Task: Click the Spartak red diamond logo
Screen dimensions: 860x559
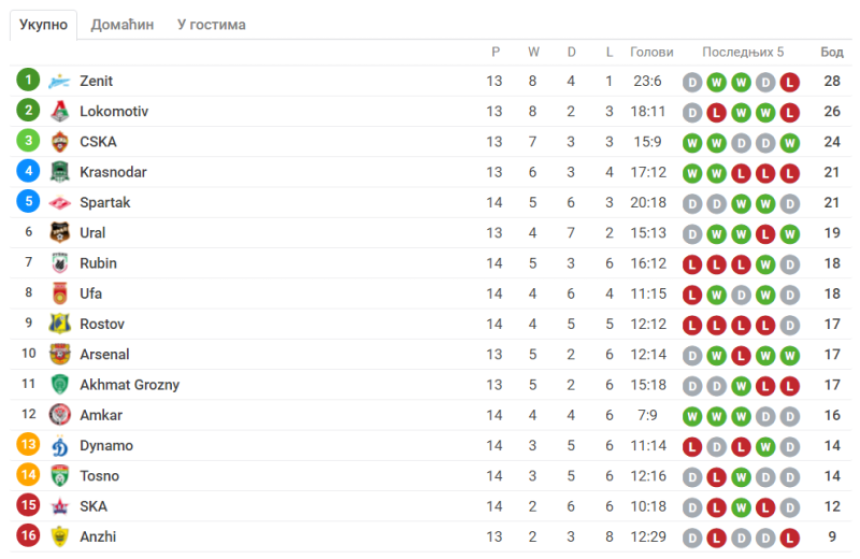Action: click(x=59, y=203)
